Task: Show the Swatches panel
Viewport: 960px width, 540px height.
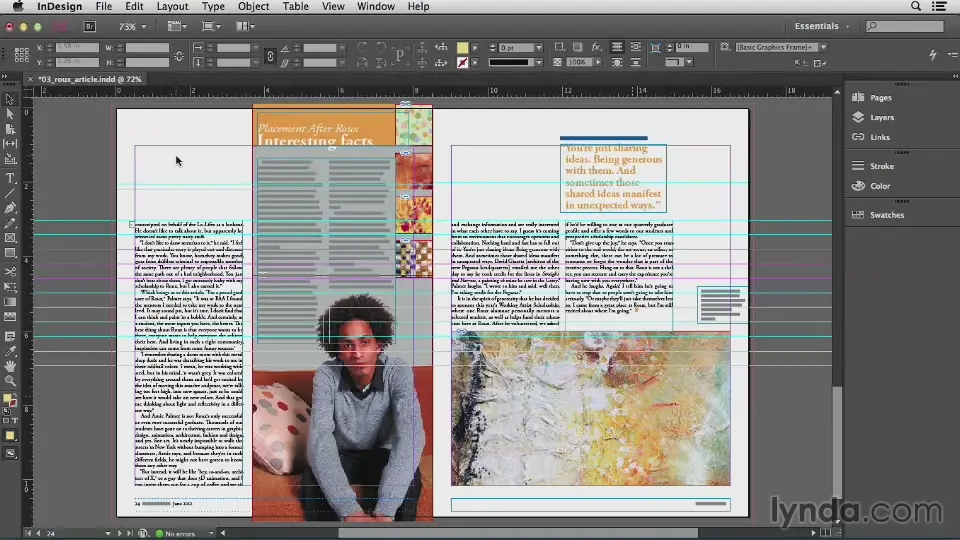Action: tap(886, 215)
